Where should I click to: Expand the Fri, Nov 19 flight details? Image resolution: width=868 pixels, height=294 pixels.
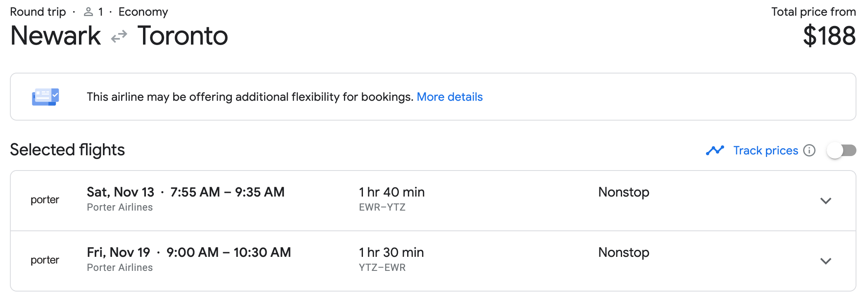(825, 261)
